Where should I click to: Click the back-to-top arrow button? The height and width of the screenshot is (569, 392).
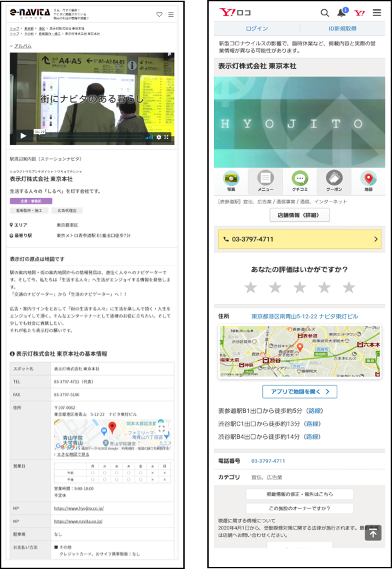tap(373, 533)
